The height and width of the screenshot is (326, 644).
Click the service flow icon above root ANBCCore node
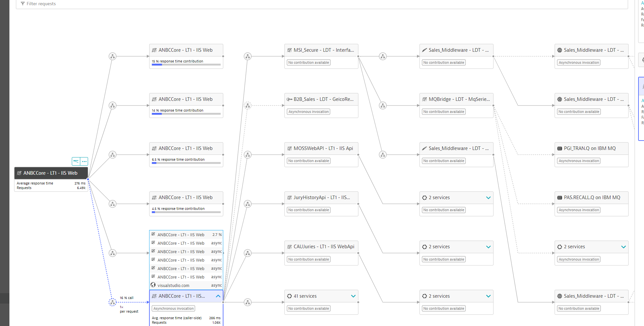[x=76, y=161]
